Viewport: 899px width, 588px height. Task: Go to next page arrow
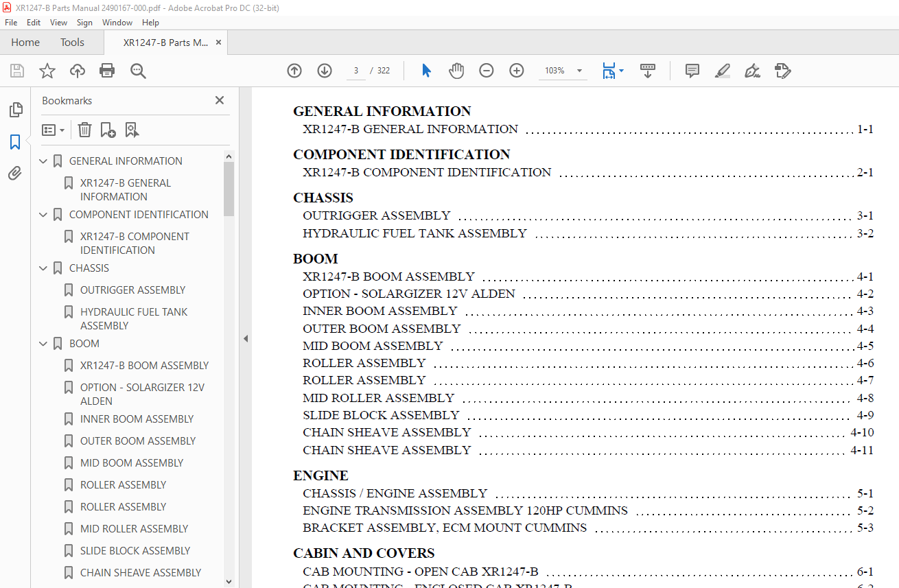(x=325, y=71)
